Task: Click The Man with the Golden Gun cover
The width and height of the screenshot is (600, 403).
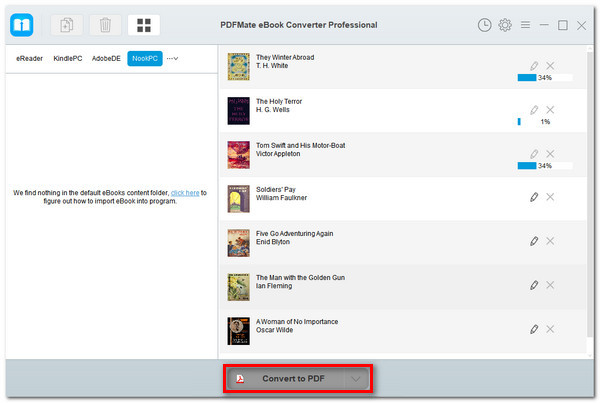Action: 238,287
